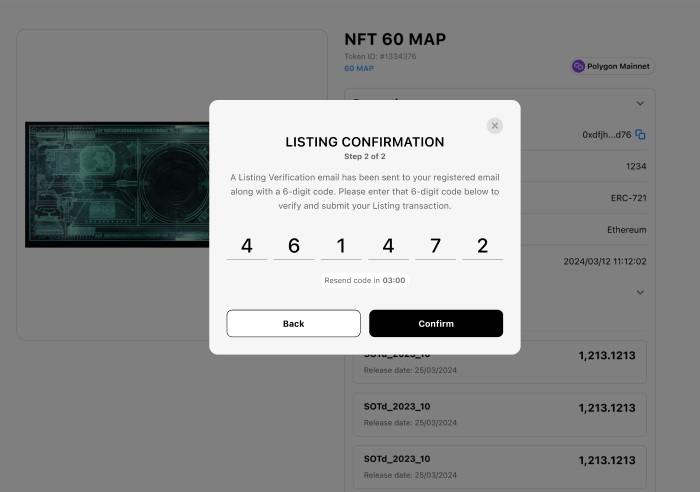
Task: Click the copy icon beside the wallet address
Action: [640, 135]
